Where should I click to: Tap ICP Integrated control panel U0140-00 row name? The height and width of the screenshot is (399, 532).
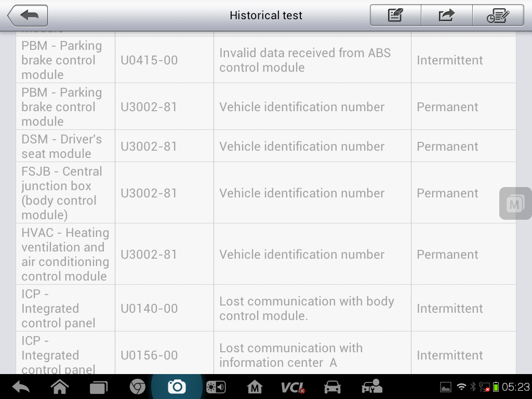point(65,308)
